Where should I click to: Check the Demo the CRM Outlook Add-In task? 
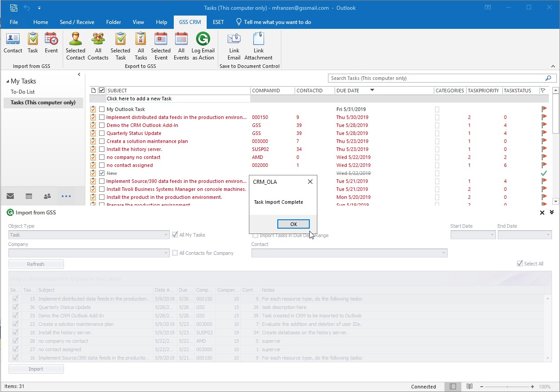(x=102, y=125)
